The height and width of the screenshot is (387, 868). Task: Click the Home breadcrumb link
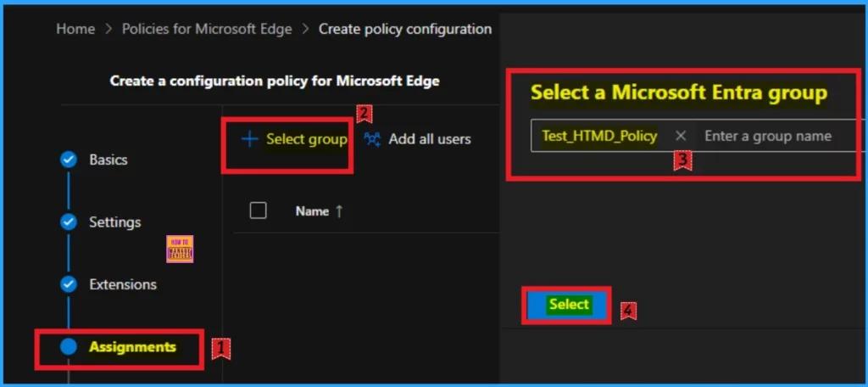pyautogui.click(x=75, y=29)
